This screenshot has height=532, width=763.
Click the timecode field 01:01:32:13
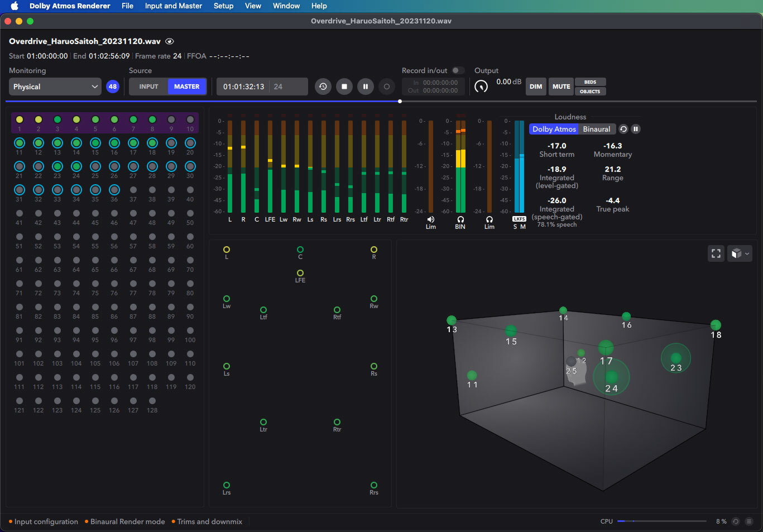(x=243, y=87)
